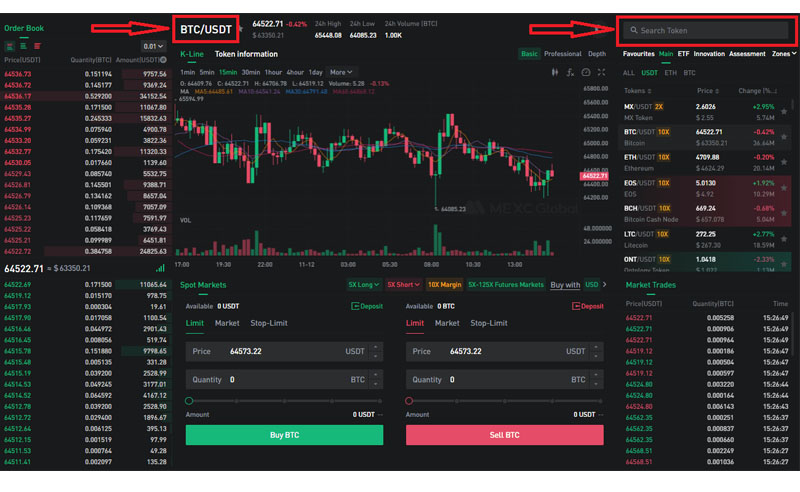Click the buy Price input field
800x492 pixels.
point(284,352)
